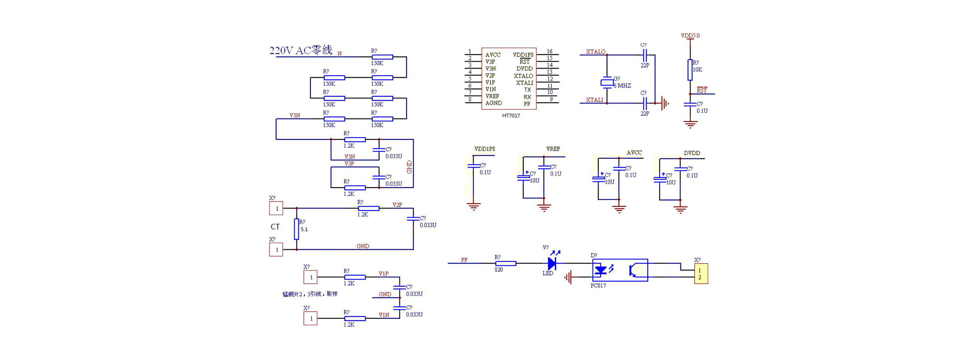Select the 10U capacitor under VREF
Screen dimensions: 980x359
coord(524,177)
